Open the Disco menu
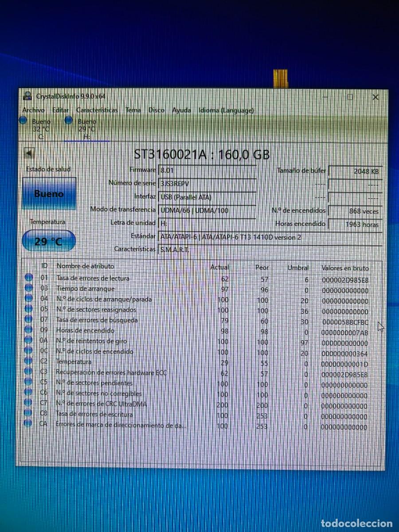This screenshot has height=532, width=399. [156, 110]
